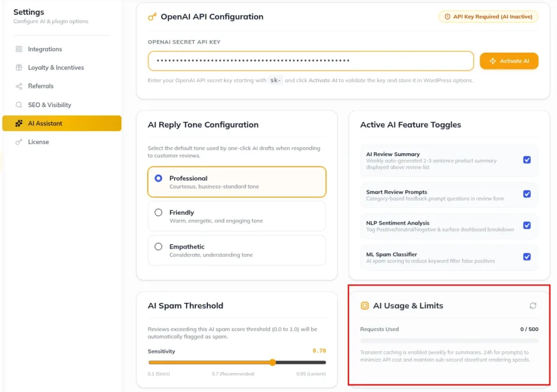557x392 pixels.
Task: Click the API Key Required (AI Inactive) badge
Action: tap(488, 17)
